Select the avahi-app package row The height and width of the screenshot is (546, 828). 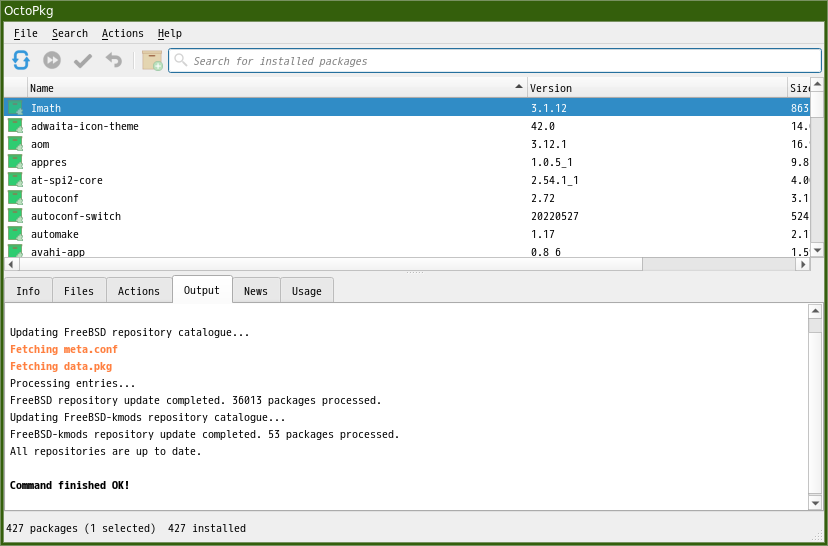(x=407, y=250)
